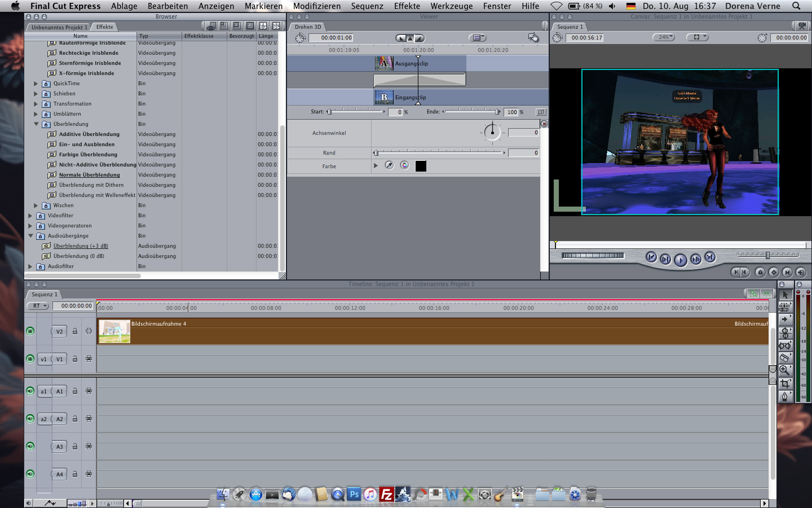Lock video track V1 with the padlock
812x508 pixels.
74,359
